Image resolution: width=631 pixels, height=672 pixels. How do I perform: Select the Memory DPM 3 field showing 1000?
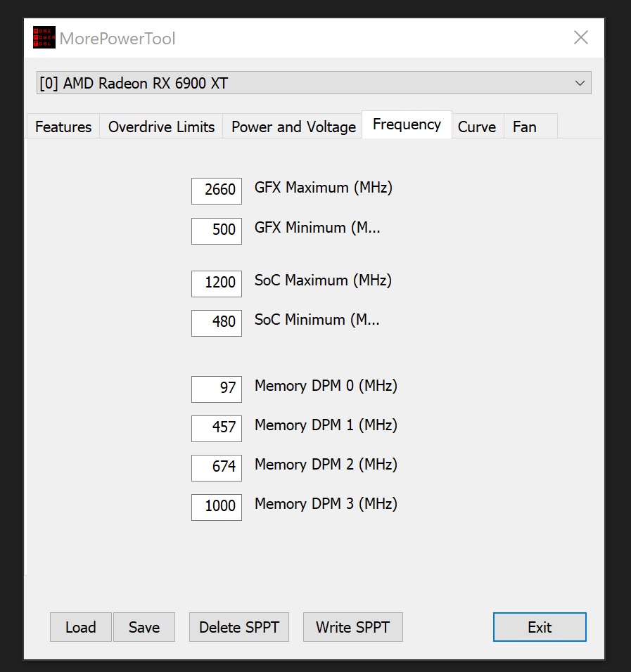pos(217,508)
